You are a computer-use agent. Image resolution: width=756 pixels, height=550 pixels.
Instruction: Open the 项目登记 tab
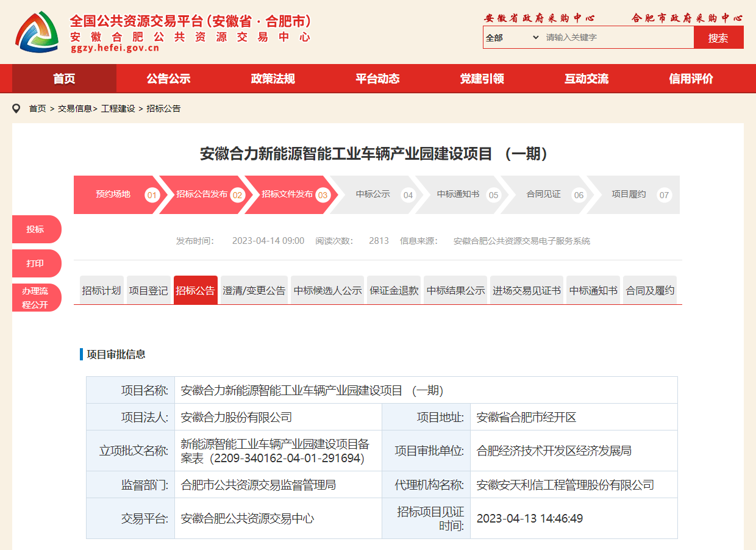click(x=148, y=290)
